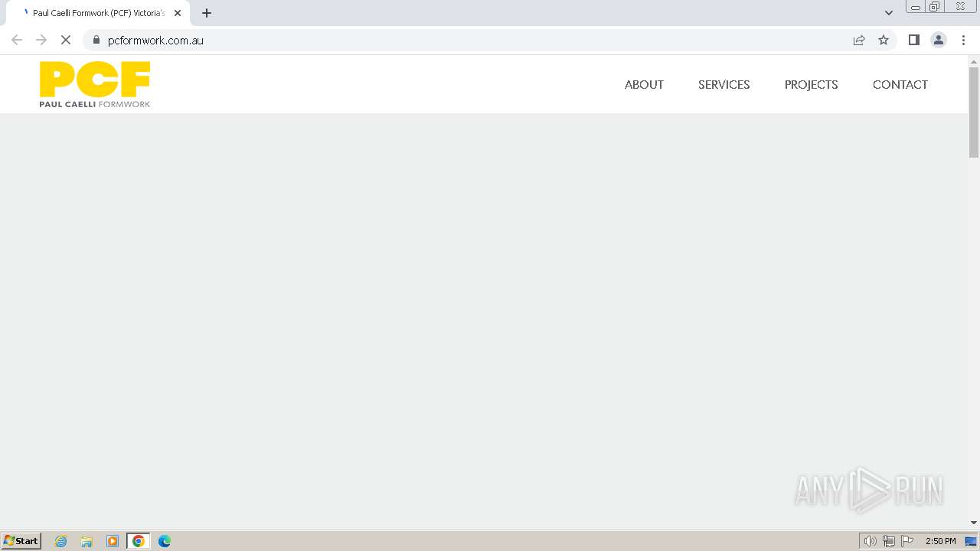Screen dimensions: 980x551
Task: View site information padlock icon
Action: point(96,40)
